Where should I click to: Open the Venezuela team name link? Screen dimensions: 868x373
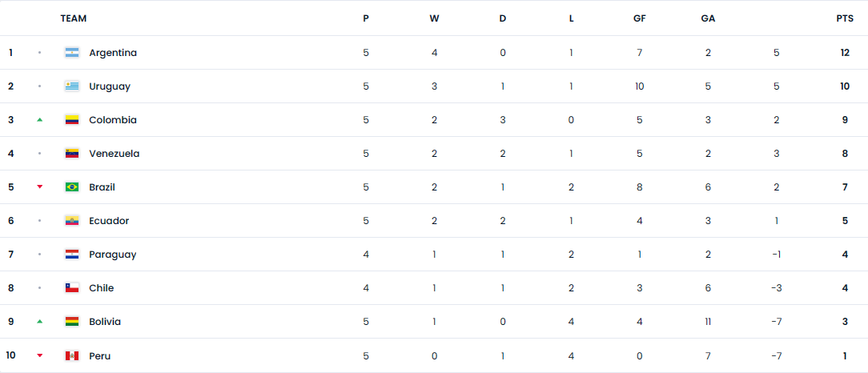114,154
